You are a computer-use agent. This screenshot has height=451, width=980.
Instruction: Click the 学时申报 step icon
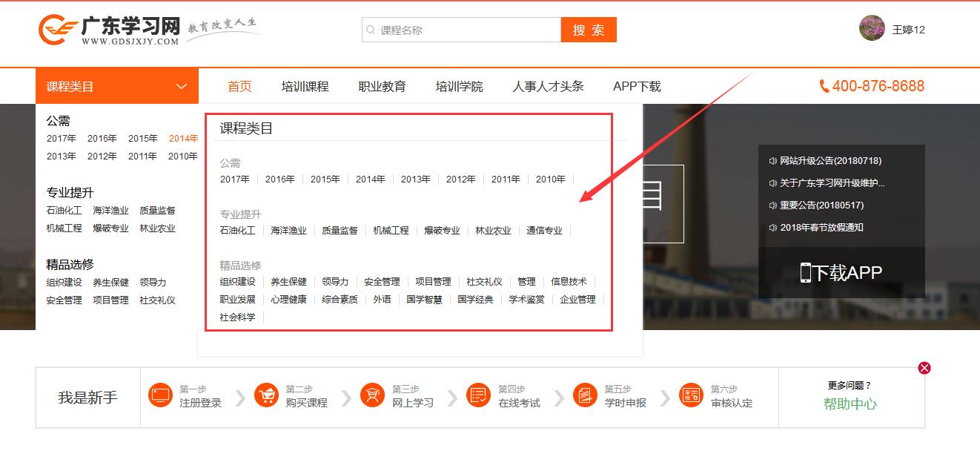click(585, 395)
